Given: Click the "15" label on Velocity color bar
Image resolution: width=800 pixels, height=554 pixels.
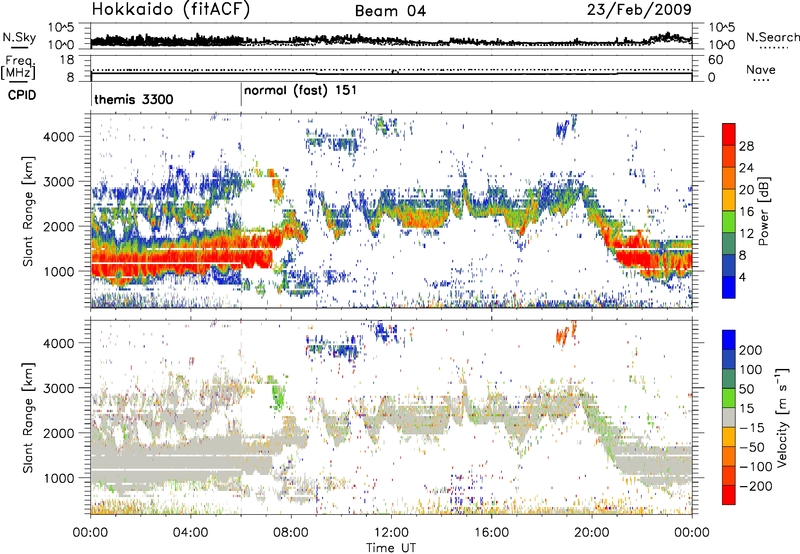Looking at the screenshot, I should point(746,409).
